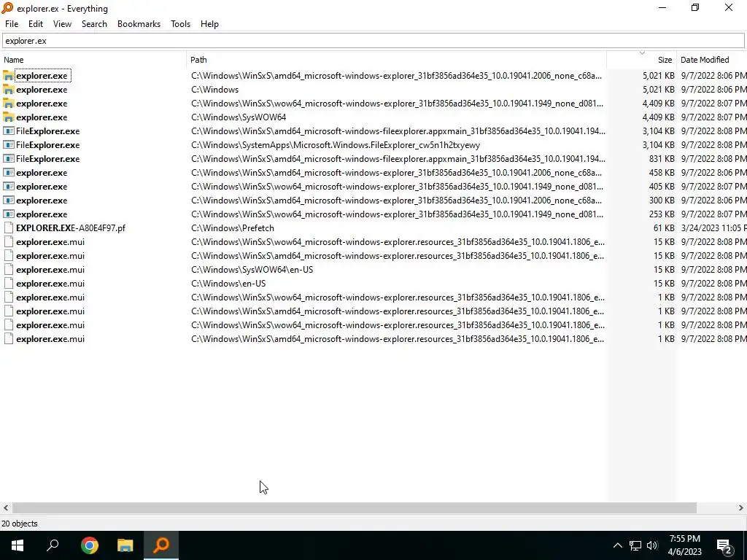Click the horizontal scrollbar left arrow

pos(6,507)
